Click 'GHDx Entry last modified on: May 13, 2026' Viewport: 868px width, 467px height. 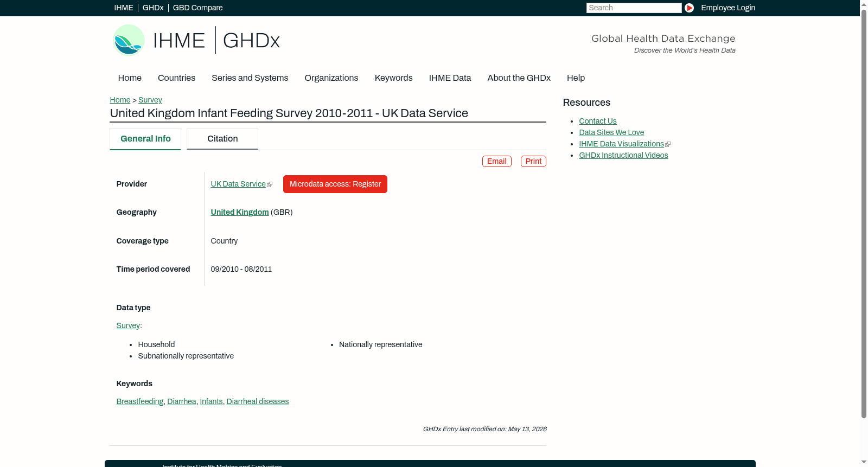coord(485,429)
